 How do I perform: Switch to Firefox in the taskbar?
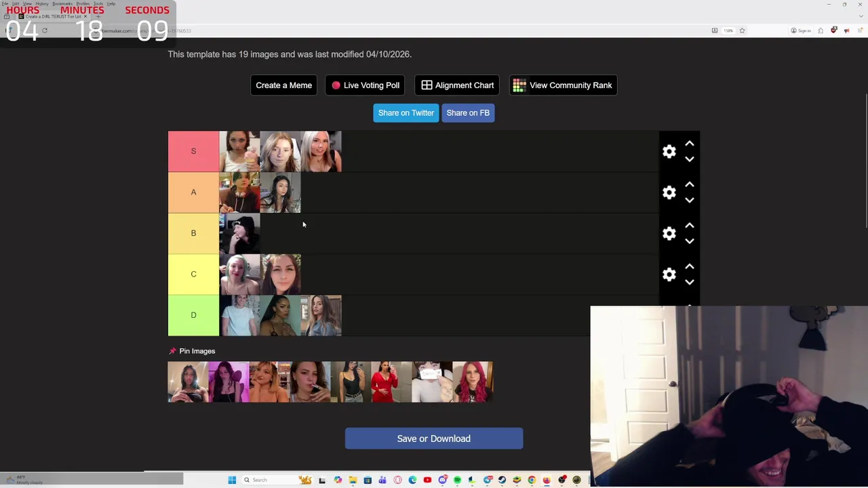(x=547, y=480)
